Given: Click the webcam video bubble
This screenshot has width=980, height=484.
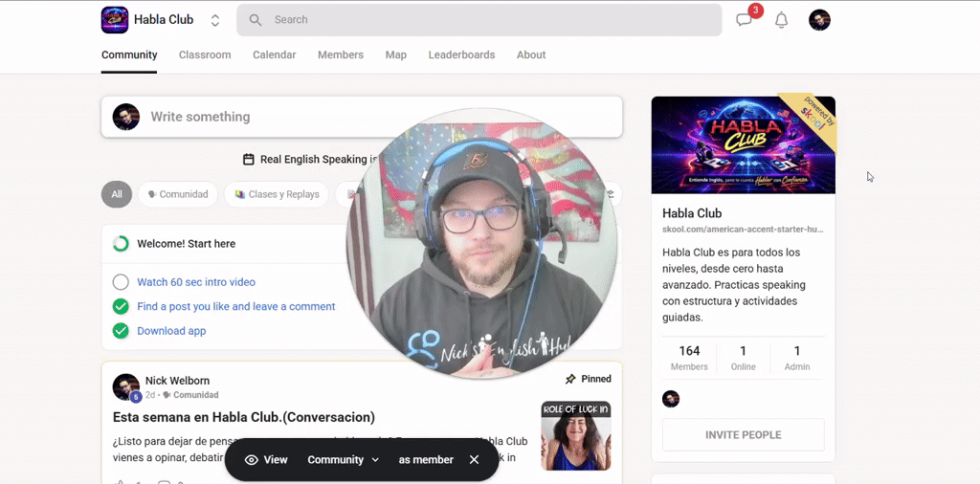Looking at the screenshot, I should (x=482, y=244).
